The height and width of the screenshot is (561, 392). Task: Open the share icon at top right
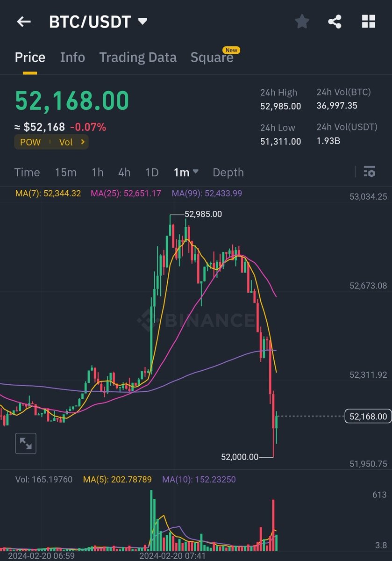(335, 21)
